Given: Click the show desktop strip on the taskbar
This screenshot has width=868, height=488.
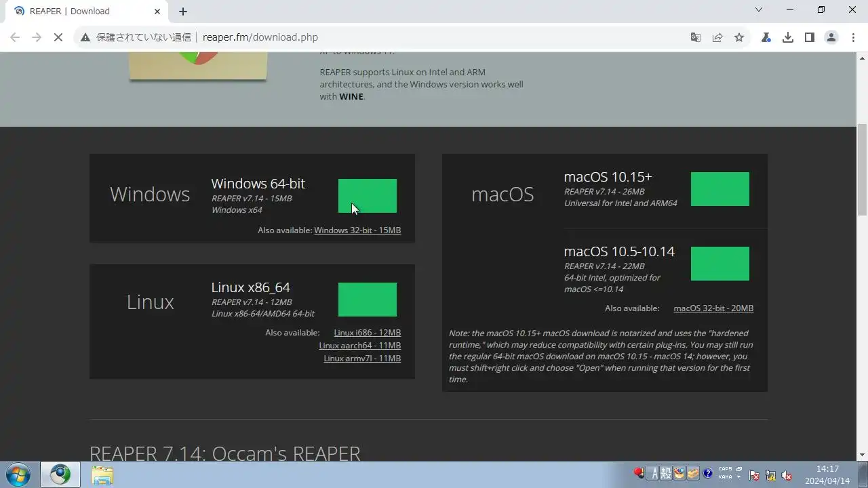Looking at the screenshot, I should (x=863, y=474).
